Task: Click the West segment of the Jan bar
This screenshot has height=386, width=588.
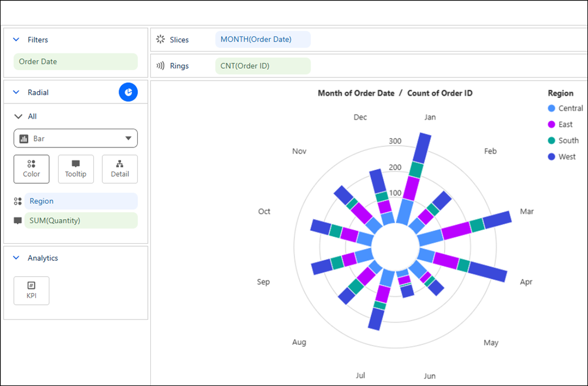Action: (423, 148)
